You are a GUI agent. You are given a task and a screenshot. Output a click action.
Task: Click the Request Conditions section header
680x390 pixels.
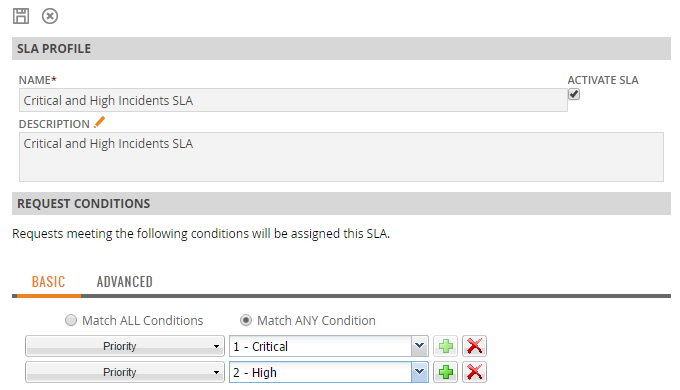click(341, 203)
